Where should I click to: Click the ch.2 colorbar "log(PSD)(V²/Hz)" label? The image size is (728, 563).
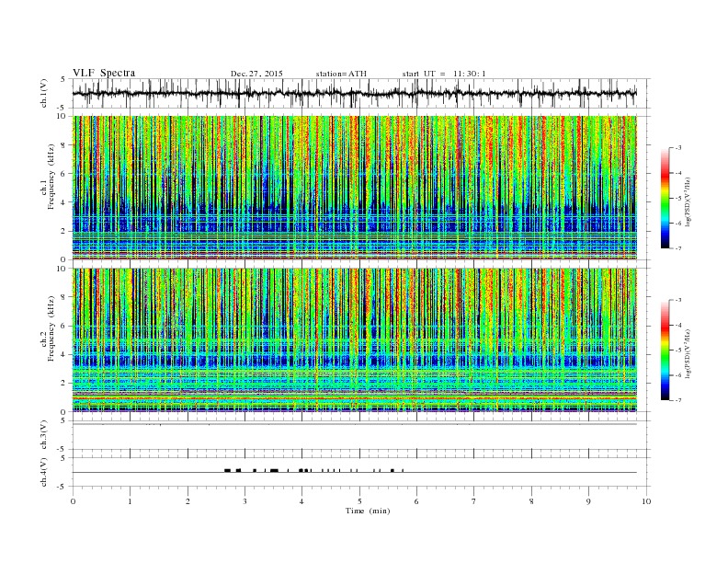688,353
